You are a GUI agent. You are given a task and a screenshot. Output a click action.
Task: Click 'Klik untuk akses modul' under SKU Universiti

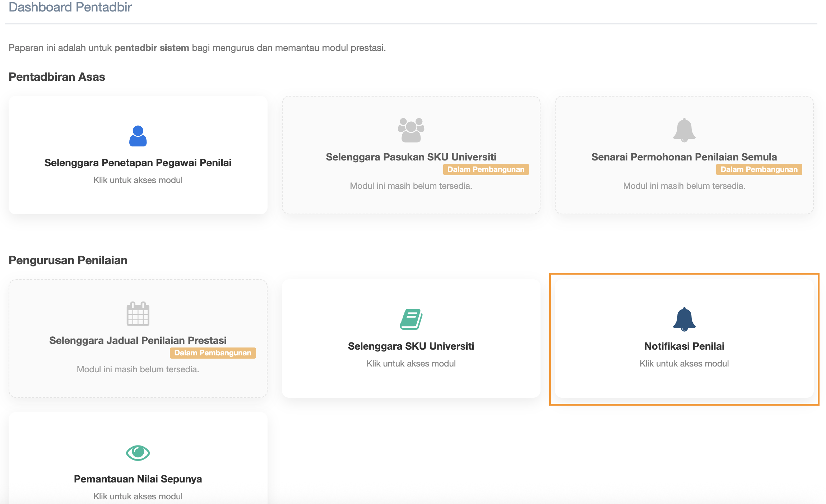(x=411, y=364)
